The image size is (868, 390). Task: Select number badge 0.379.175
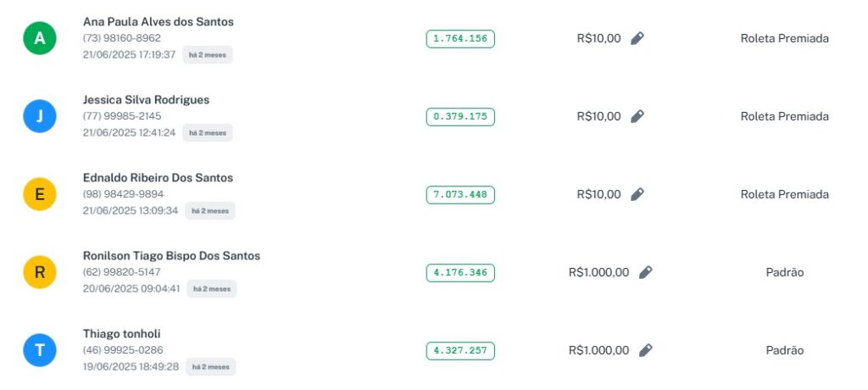tap(460, 116)
